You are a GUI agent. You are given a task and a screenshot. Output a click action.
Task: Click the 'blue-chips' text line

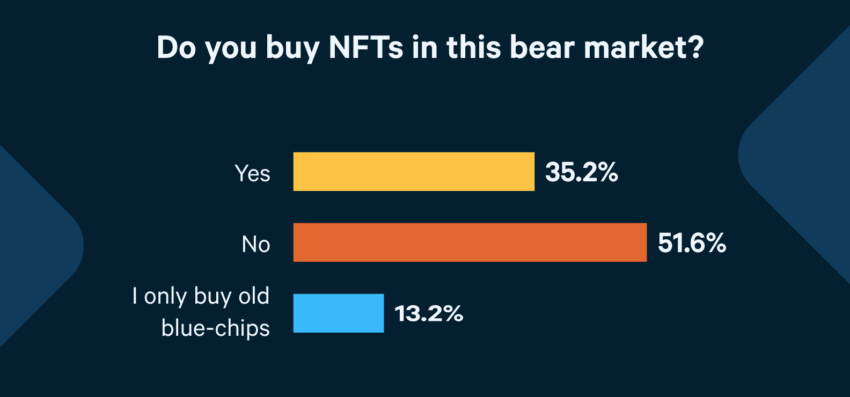216,329
